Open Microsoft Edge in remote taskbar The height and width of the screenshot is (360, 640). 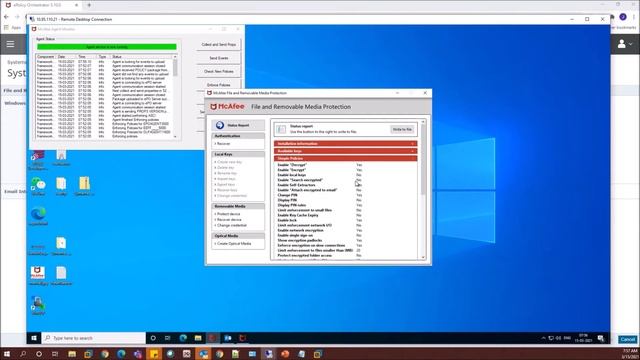coord(183,338)
